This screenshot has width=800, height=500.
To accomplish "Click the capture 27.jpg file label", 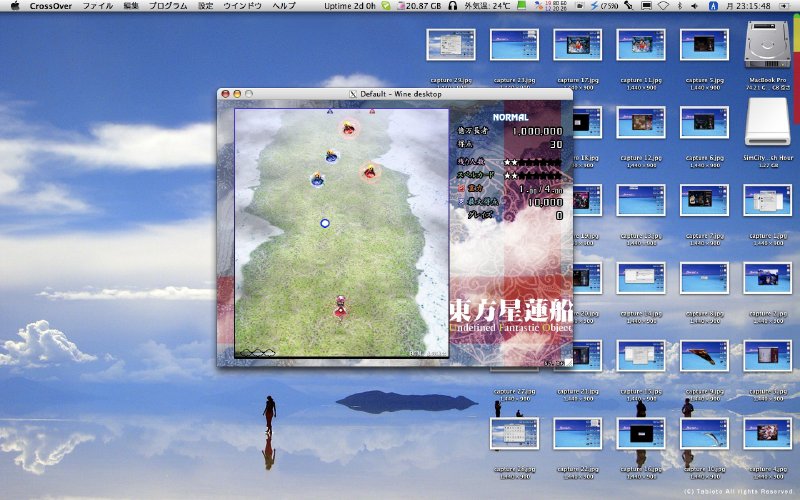I will [x=514, y=392].
